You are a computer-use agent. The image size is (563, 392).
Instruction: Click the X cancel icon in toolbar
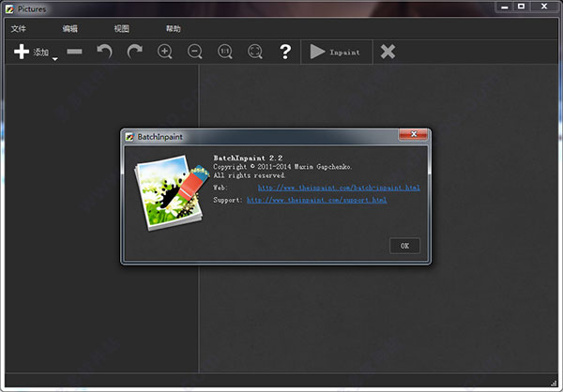388,52
